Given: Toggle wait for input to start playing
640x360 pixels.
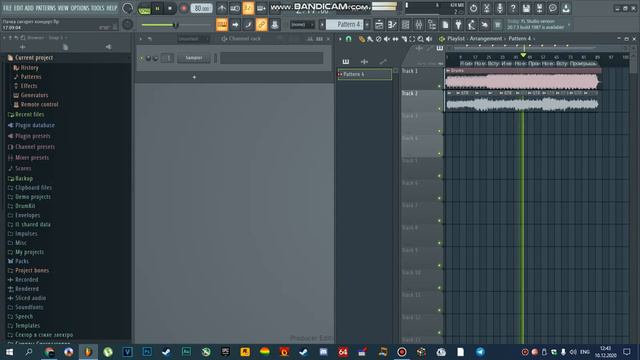Looking at the screenshot, I should pyautogui.click(x=235, y=8).
